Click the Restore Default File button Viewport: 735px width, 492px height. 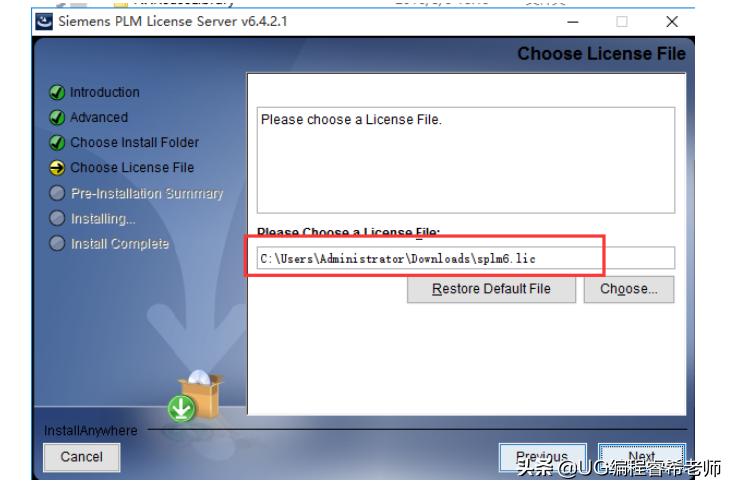(x=491, y=289)
